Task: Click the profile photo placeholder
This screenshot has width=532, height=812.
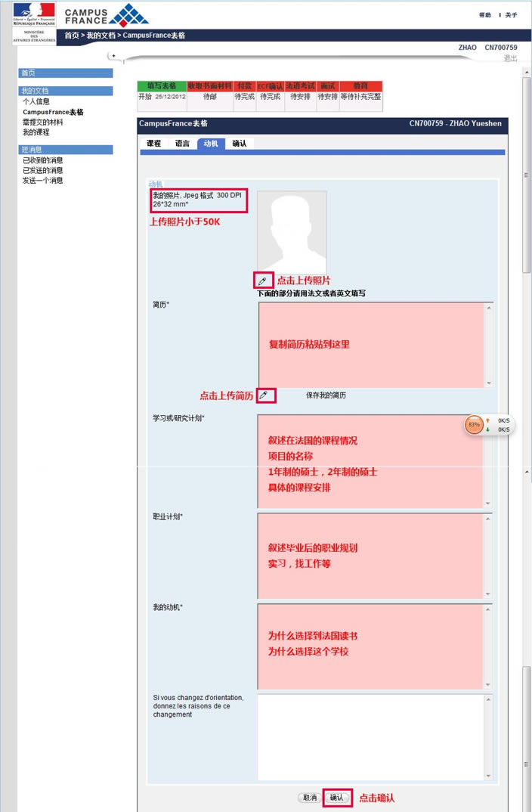Action: pyautogui.click(x=292, y=232)
